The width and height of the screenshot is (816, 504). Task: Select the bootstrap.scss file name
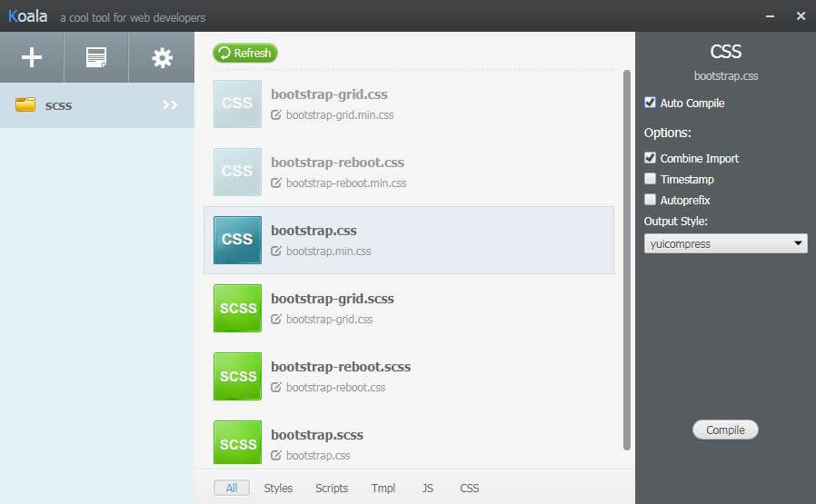(317, 435)
